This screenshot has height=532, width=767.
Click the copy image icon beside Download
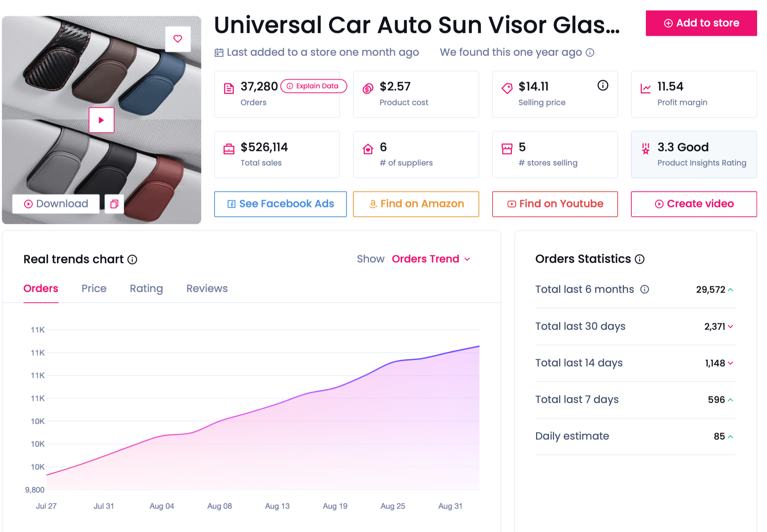coord(114,204)
